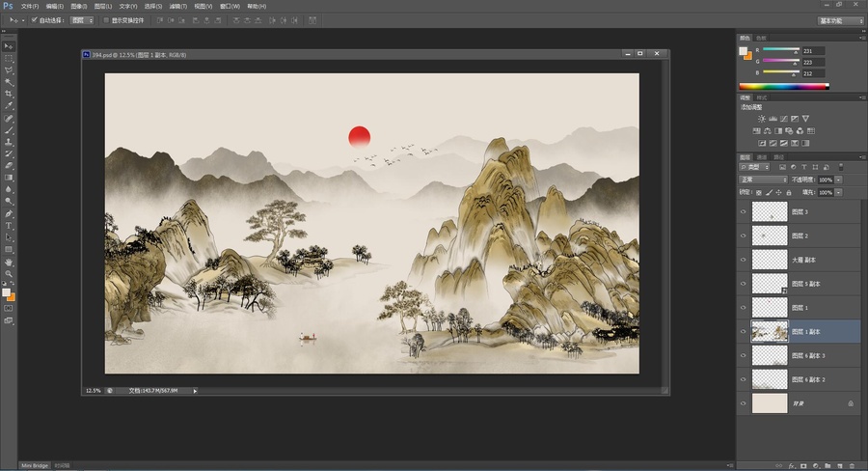Image resolution: width=868 pixels, height=471 pixels.
Task: Open the 文件(F) menu
Action: click(30, 6)
